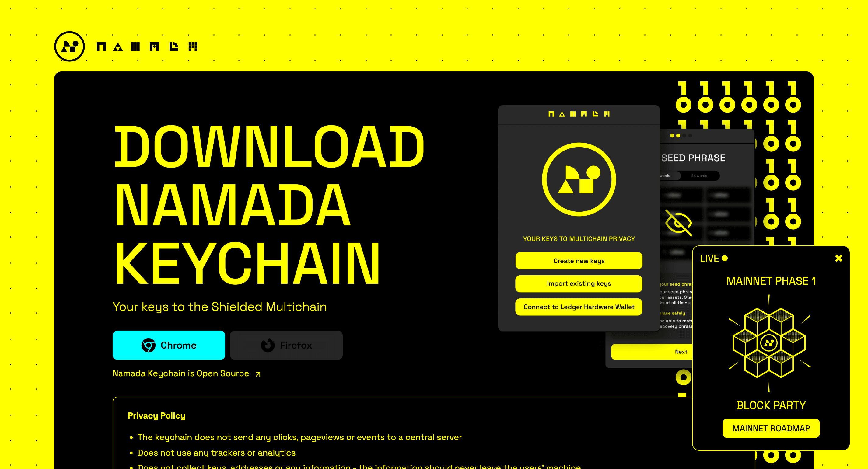Click the Connect to Ledger Hardware Wallet button
This screenshot has height=469, width=868.
(578, 307)
